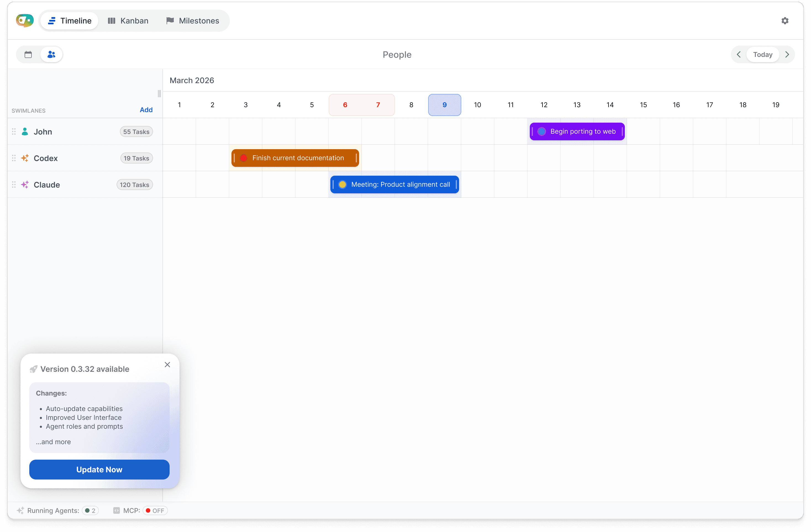Click Update Now button
Viewport: 811px width, 532px height.
pos(99,470)
